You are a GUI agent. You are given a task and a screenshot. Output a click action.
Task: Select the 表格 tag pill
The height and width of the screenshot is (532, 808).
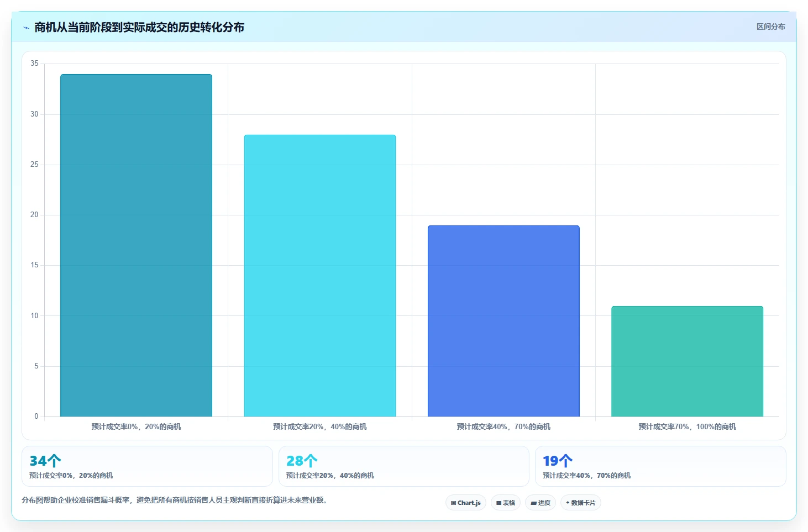506,503
